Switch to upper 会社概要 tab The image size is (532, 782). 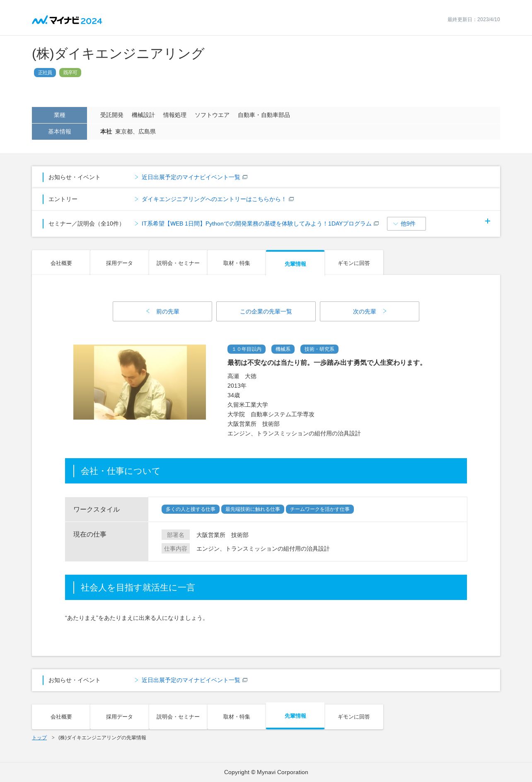coord(61,263)
